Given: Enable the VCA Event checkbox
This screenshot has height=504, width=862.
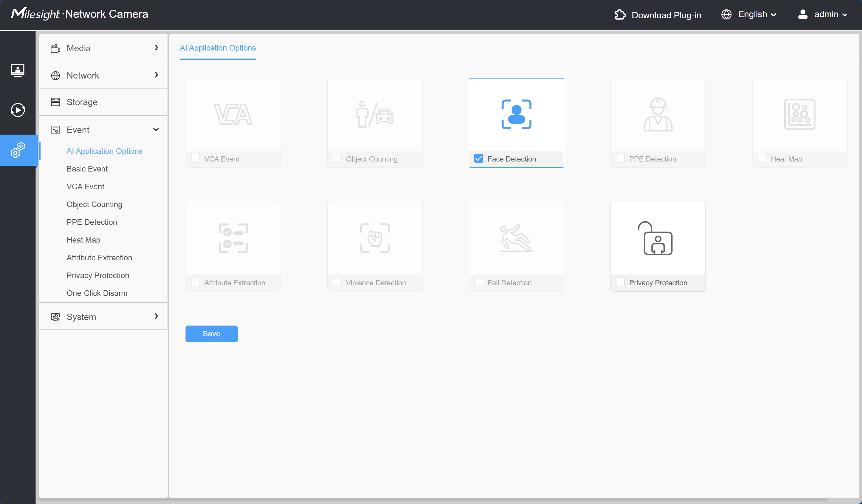Looking at the screenshot, I should (195, 158).
